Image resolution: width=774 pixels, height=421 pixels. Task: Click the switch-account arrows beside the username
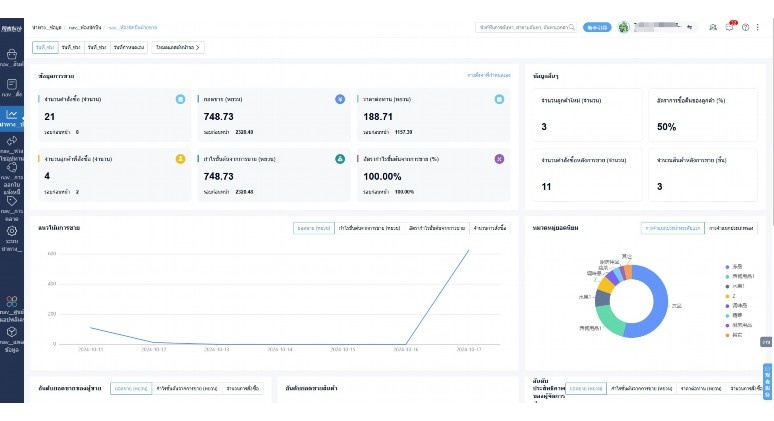[x=690, y=27]
